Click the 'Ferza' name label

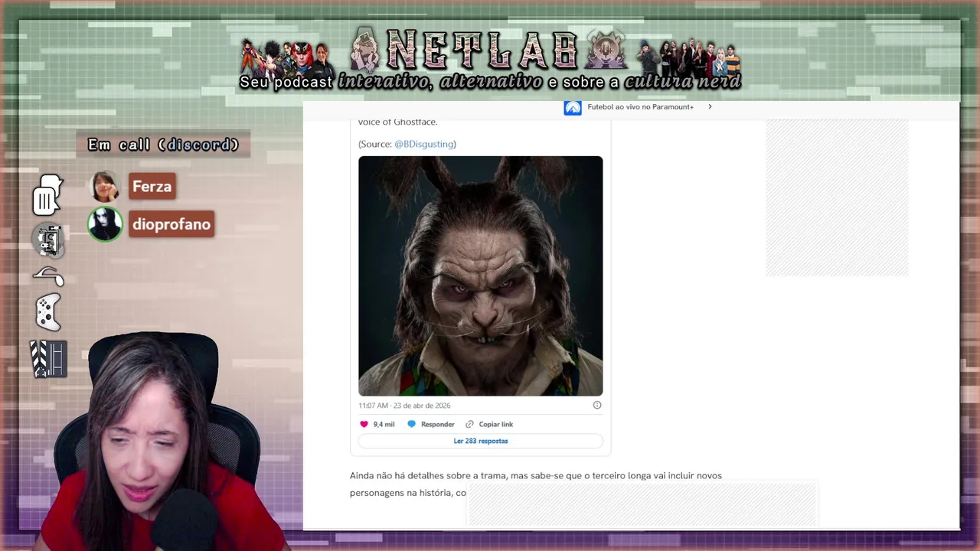click(x=152, y=187)
